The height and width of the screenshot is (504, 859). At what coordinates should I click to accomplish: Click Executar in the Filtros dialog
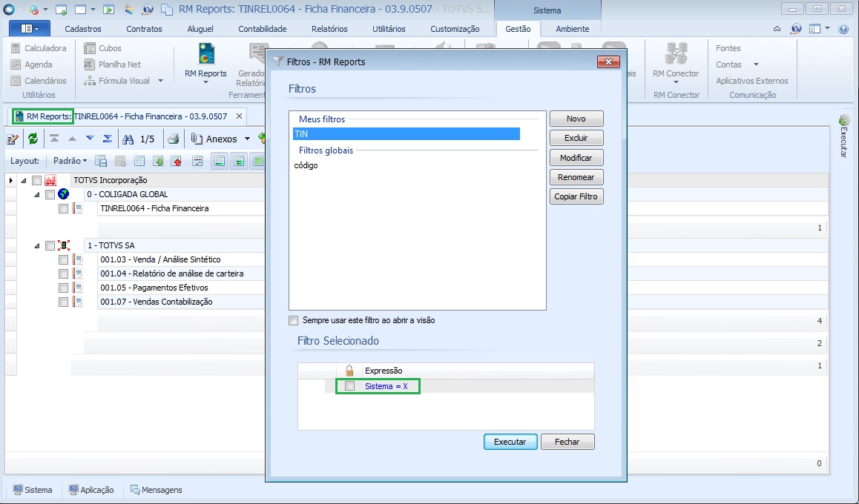coord(510,442)
